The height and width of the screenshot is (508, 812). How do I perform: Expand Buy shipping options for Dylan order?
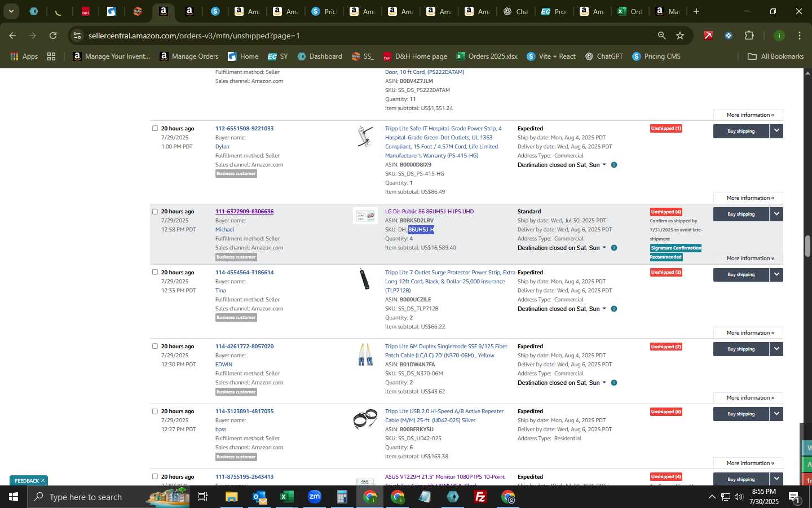(776, 131)
